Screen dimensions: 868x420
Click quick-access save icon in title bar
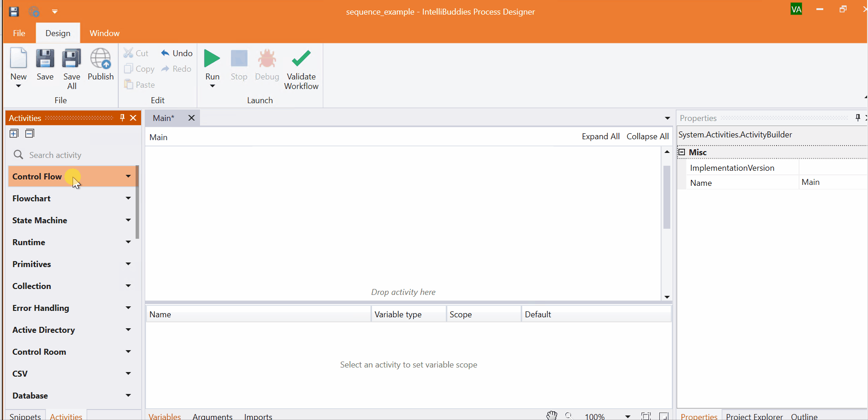14,11
